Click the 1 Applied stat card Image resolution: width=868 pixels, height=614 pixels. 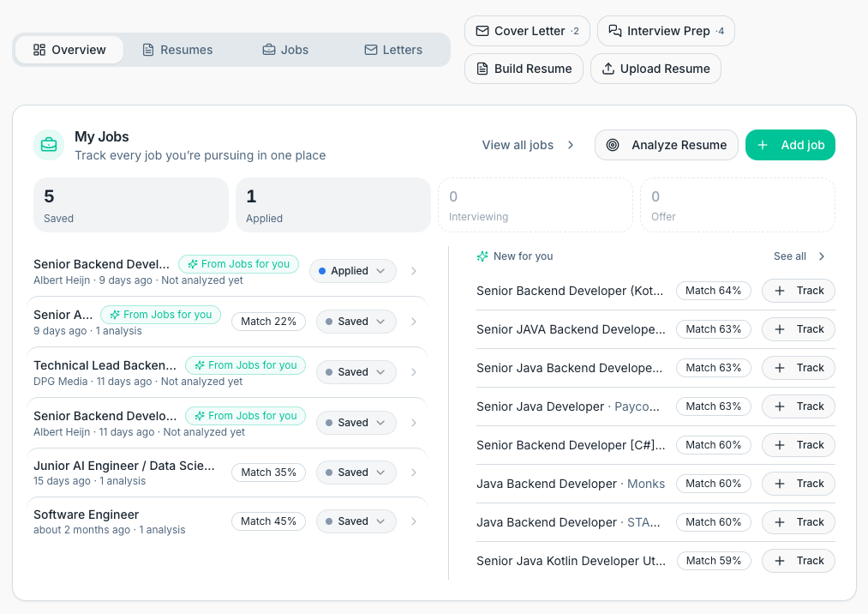tap(333, 205)
